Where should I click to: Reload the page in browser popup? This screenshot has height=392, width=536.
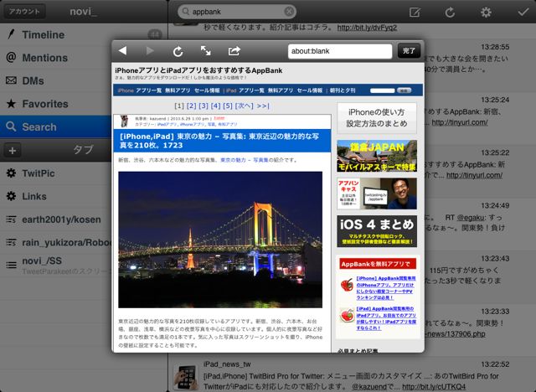tap(178, 51)
